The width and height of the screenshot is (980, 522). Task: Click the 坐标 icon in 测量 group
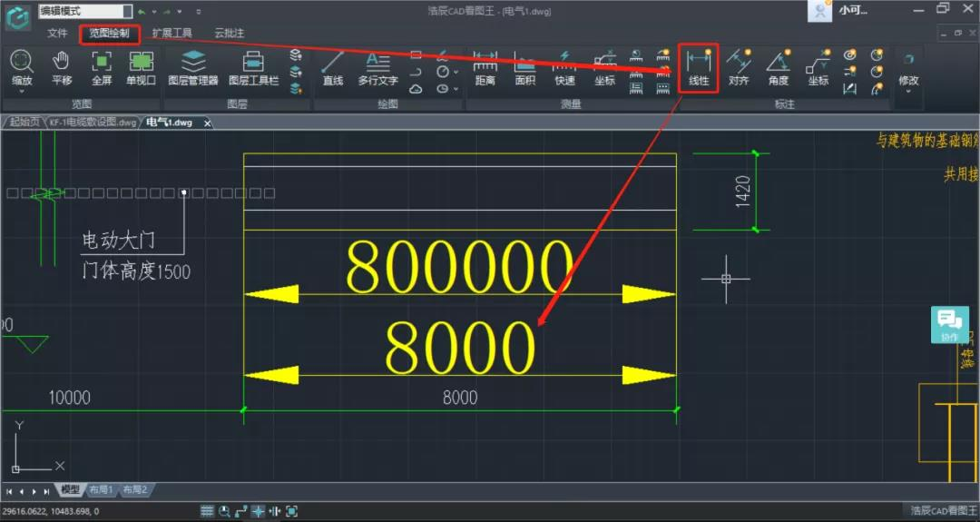click(x=604, y=67)
